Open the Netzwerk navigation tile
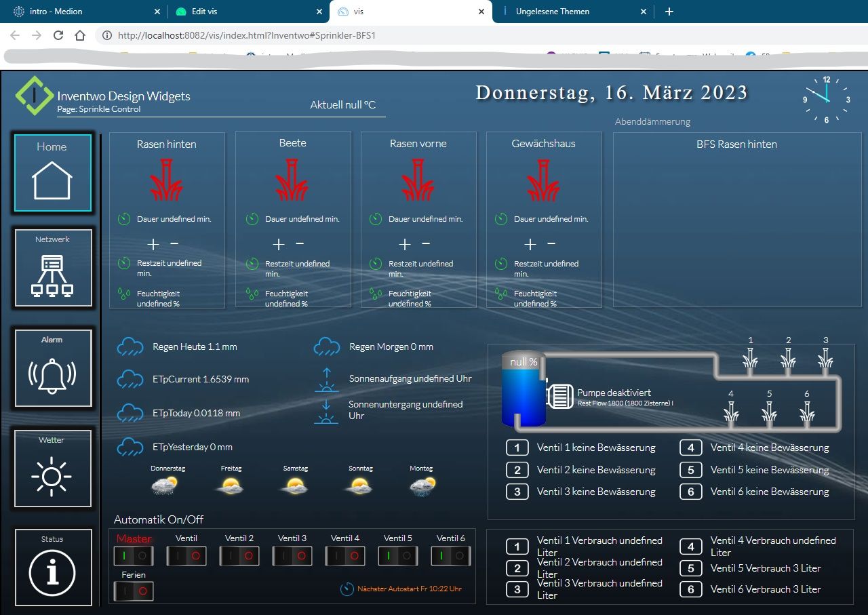This screenshot has height=615, width=868. point(52,268)
